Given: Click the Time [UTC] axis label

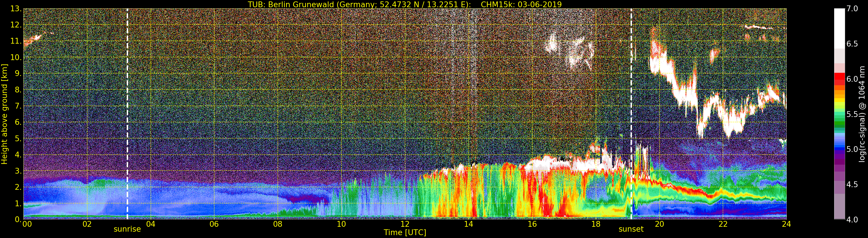Looking at the screenshot, I should [405, 233].
